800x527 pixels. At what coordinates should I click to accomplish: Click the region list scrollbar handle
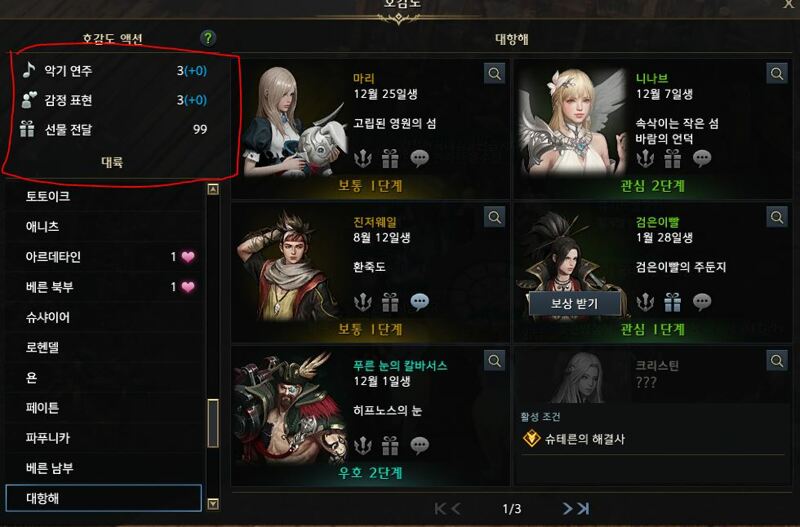tap(213, 423)
